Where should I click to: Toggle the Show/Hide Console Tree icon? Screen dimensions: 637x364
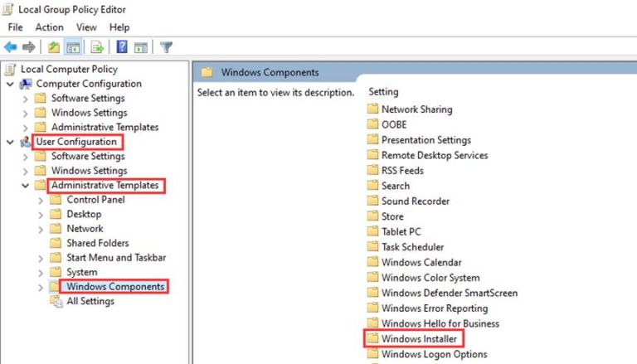tap(72, 47)
